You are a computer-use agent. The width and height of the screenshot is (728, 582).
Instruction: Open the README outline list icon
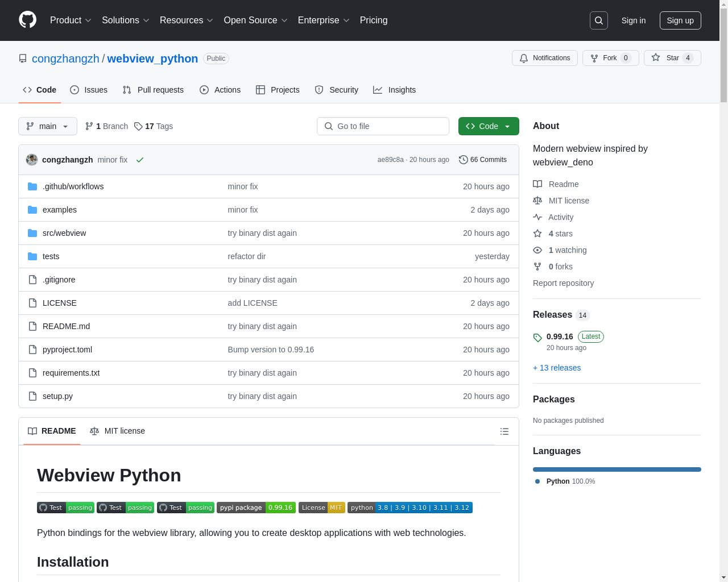point(504,431)
